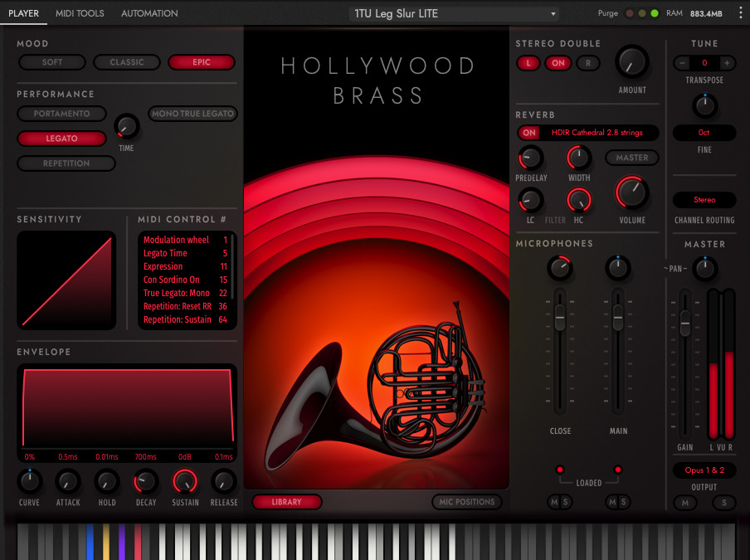The image size is (750, 560).
Task: Open the Automation tab
Action: point(149,13)
